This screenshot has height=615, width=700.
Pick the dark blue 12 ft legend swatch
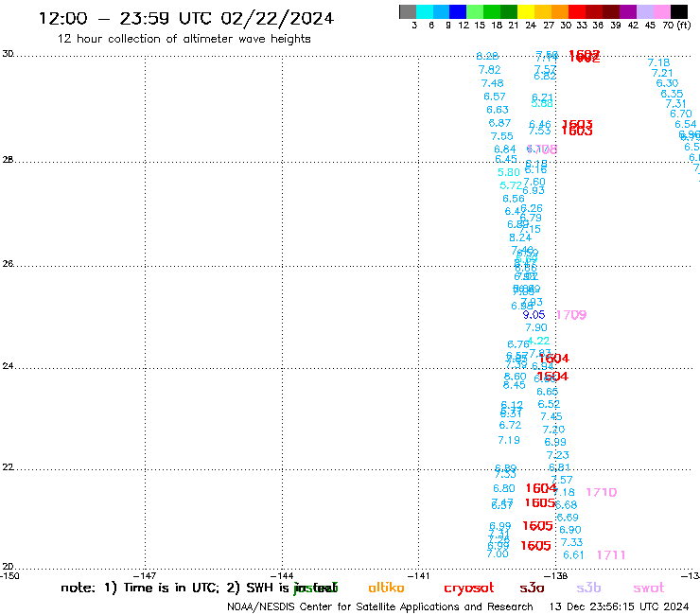458,11
